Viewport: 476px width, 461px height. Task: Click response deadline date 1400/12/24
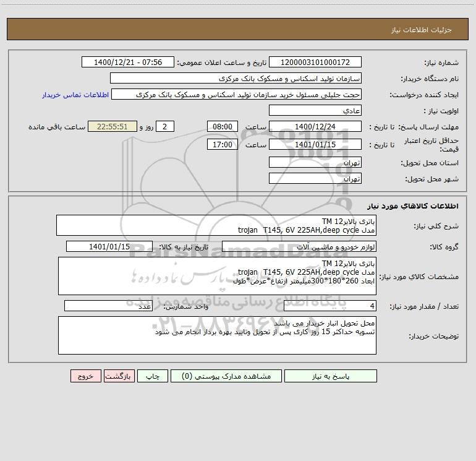(315, 126)
